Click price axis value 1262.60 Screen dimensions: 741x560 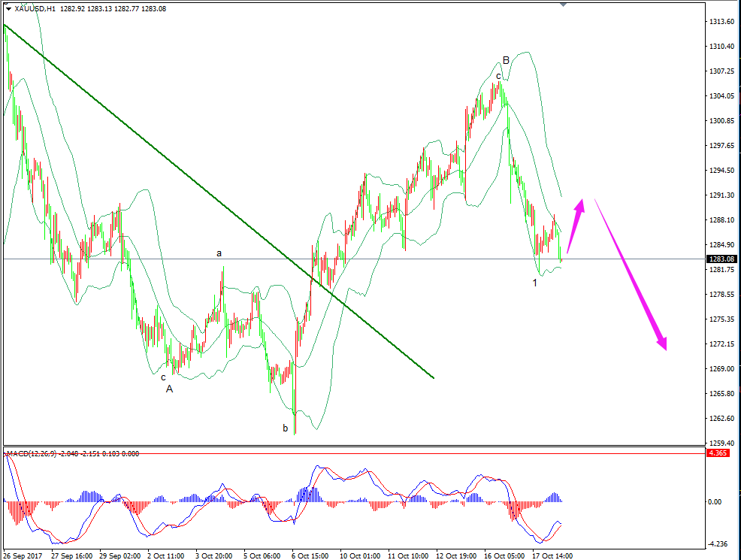pos(721,419)
